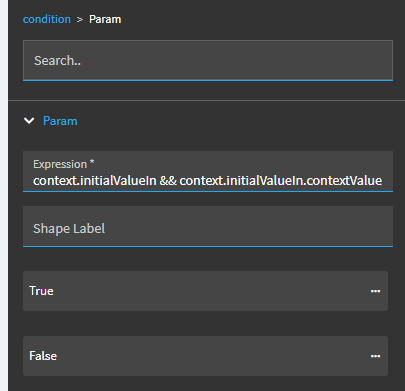Screen dimensions: 405x391
Task: Open options menu for the False row
Action: pyautogui.click(x=375, y=356)
